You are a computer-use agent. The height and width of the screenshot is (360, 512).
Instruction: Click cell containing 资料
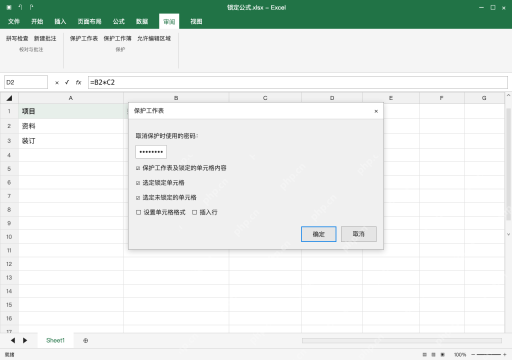(x=71, y=126)
